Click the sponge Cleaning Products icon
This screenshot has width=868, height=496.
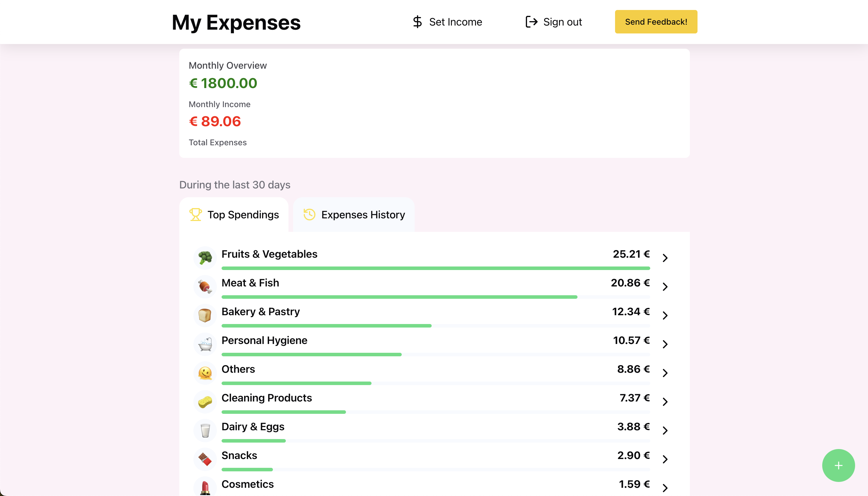205,401
